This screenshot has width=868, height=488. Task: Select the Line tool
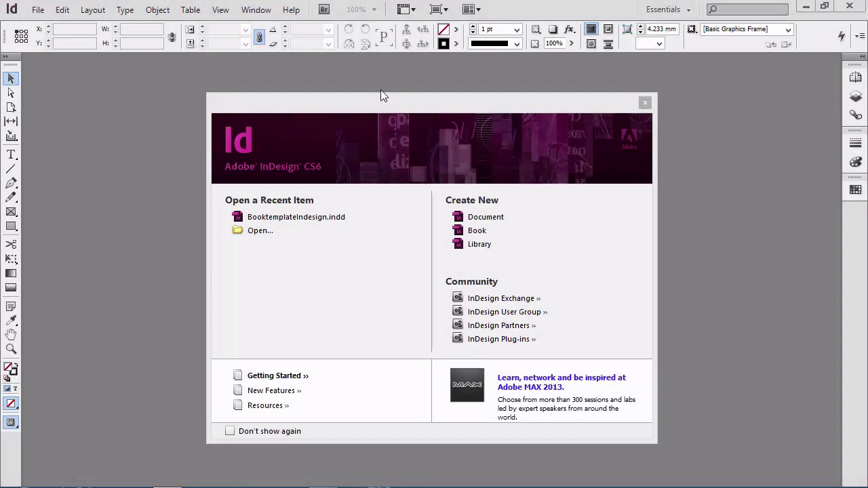point(11,169)
